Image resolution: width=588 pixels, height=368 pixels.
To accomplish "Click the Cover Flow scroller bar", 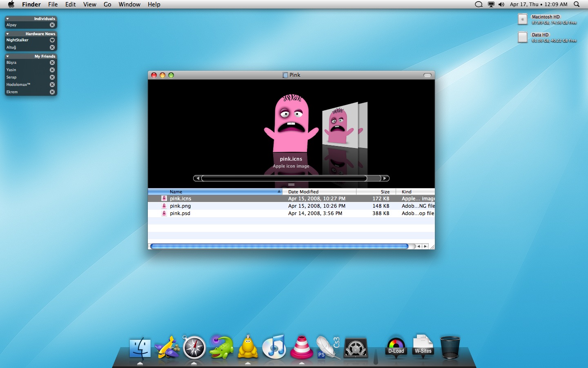I will coord(284,178).
